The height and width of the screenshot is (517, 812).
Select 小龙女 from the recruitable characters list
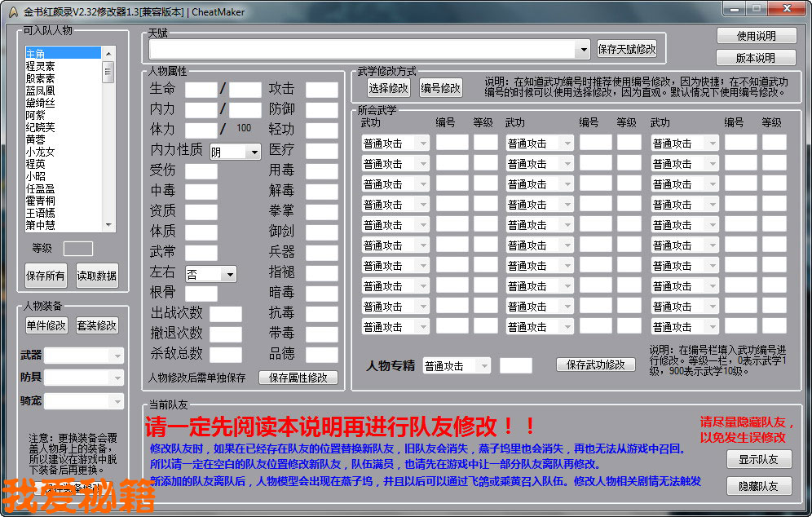[41, 152]
